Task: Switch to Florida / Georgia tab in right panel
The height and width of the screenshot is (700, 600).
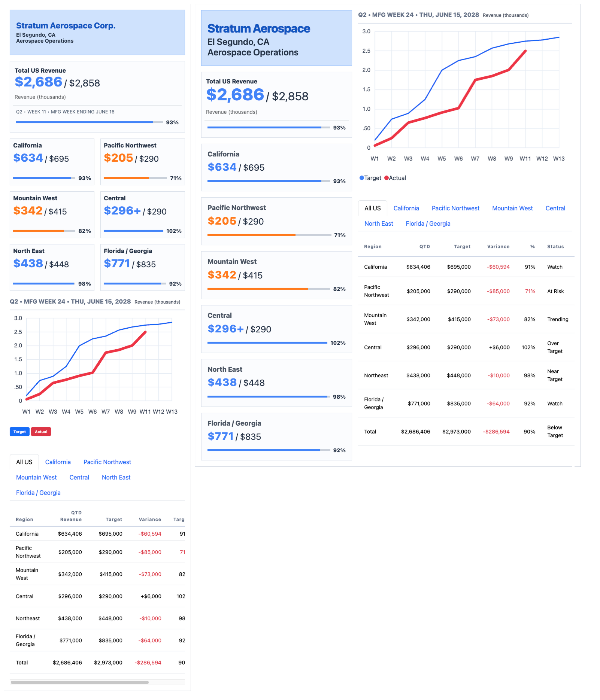Action: (428, 223)
